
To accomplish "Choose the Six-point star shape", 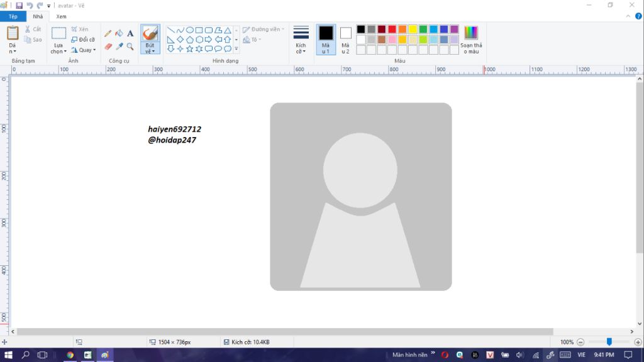I will [x=199, y=49].
